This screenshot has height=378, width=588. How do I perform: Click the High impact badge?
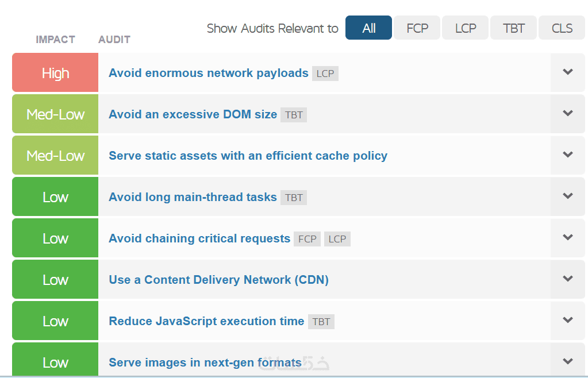pyautogui.click(x=55, y=73)
